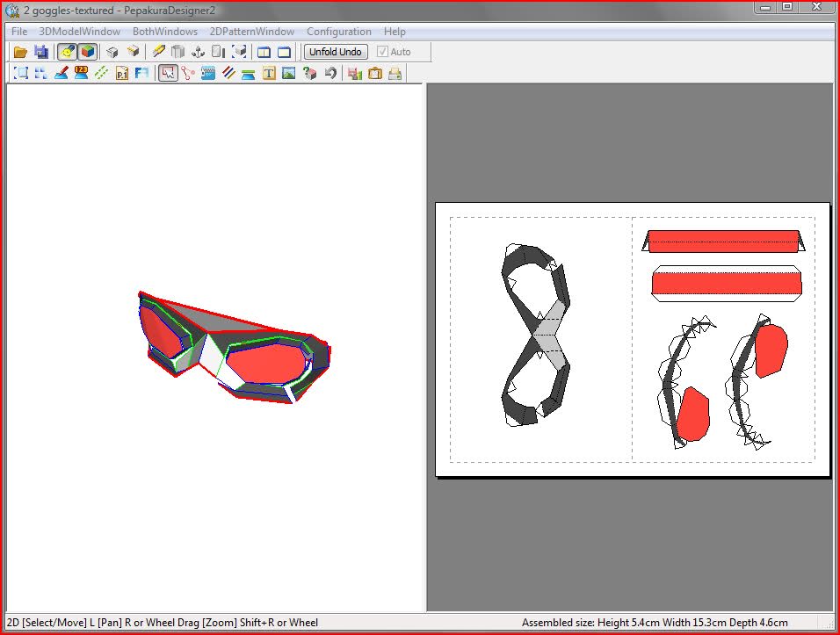Maximize the PepakuraDesigner2 window

point(787,8)
